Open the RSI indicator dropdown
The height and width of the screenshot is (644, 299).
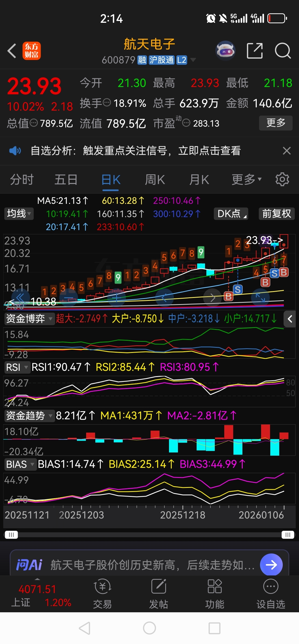click(17, 367)
